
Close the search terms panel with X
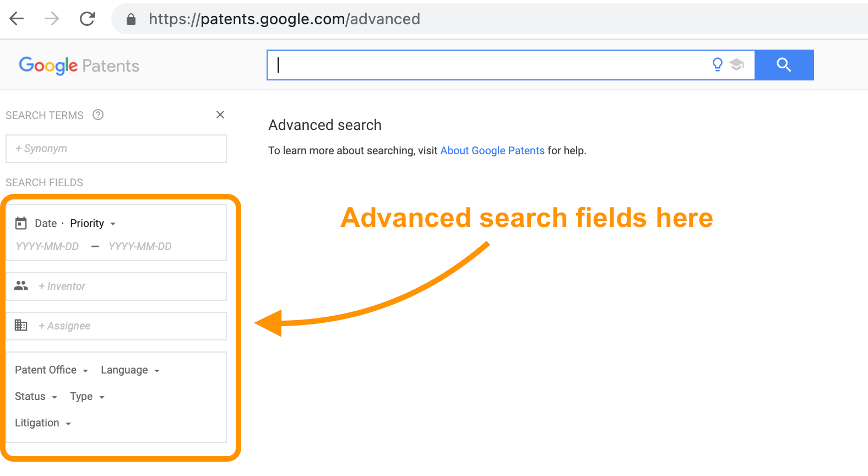click(220, 115)
